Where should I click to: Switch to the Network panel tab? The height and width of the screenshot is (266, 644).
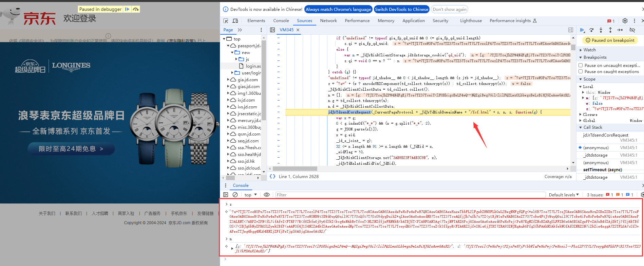pyautogui.click(x=328, y=21)
